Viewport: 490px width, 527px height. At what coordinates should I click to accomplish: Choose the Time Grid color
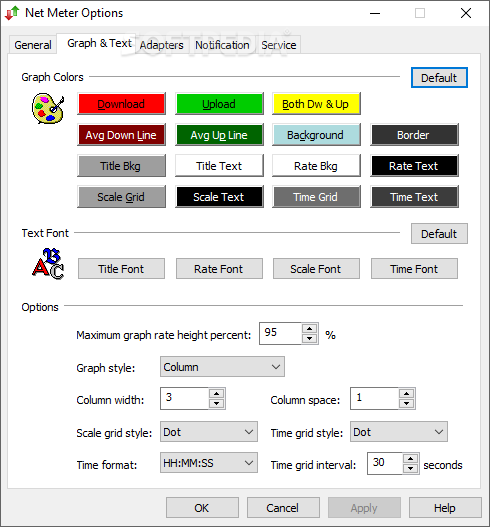(x=316, y=197)
